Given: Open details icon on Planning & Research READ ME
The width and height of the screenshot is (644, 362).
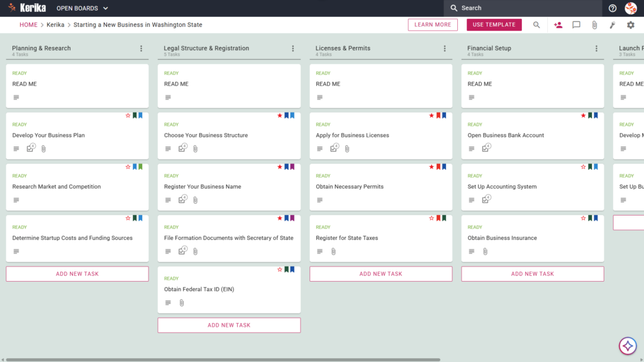Looking at the screenshot, I should [16, 97].
